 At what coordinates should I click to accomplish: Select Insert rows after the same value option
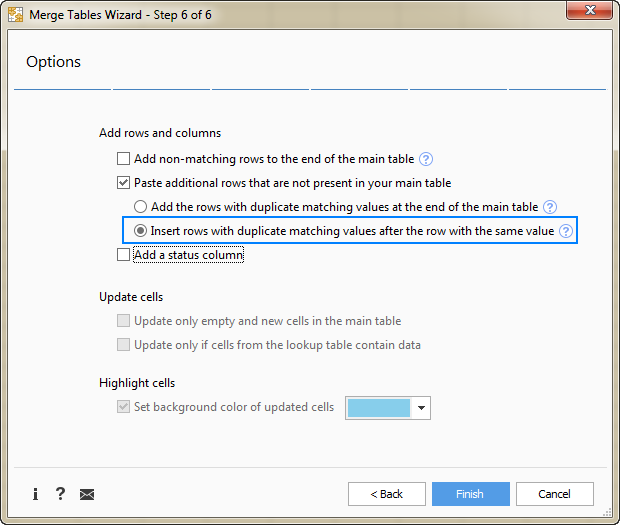point(141,231)
